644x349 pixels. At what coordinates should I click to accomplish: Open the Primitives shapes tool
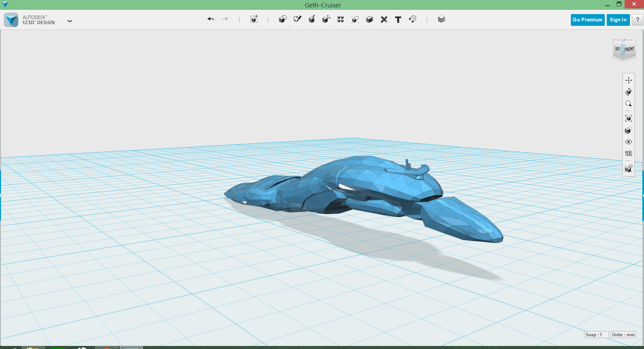pos(283,19)
